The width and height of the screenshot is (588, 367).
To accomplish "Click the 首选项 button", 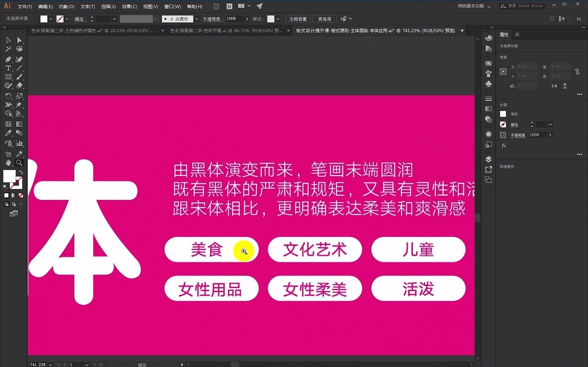I will tap(324, 19).
